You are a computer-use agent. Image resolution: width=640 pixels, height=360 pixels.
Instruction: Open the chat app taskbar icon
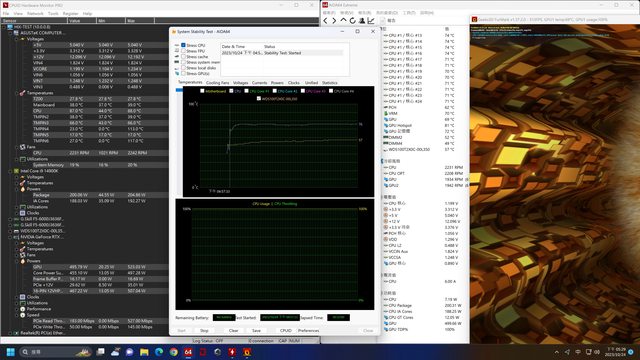(x=129, y=352)
